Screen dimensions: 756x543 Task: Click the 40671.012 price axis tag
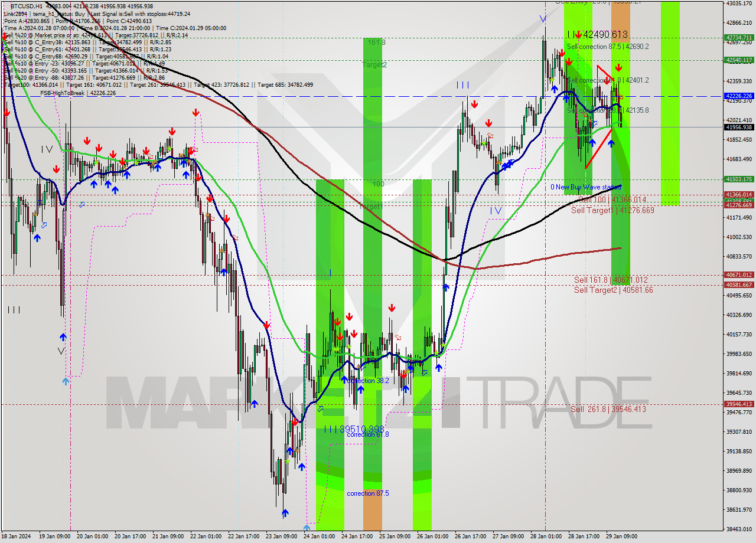click(x=739, y=274)
